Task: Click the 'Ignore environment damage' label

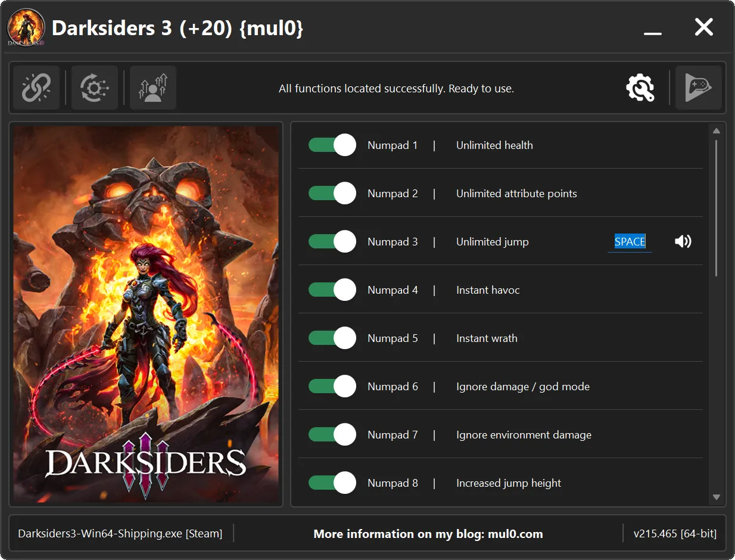Action: 524,435
